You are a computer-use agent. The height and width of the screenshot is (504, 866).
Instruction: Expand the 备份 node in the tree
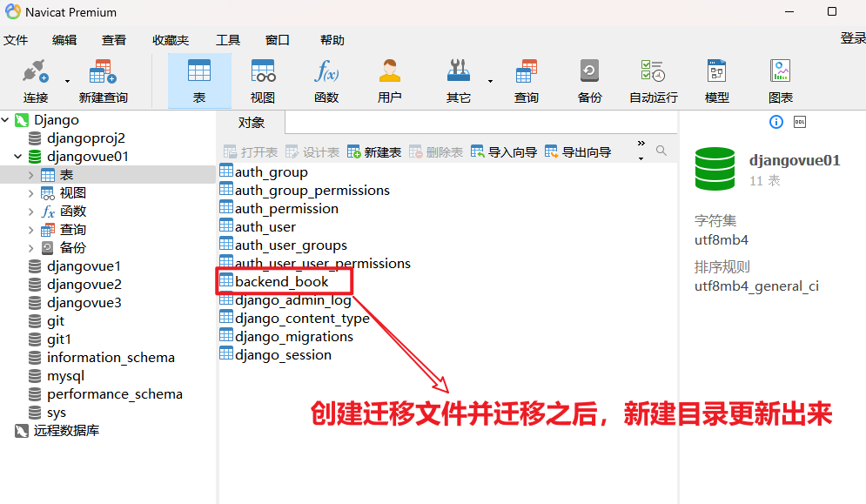tap(31, 247)
